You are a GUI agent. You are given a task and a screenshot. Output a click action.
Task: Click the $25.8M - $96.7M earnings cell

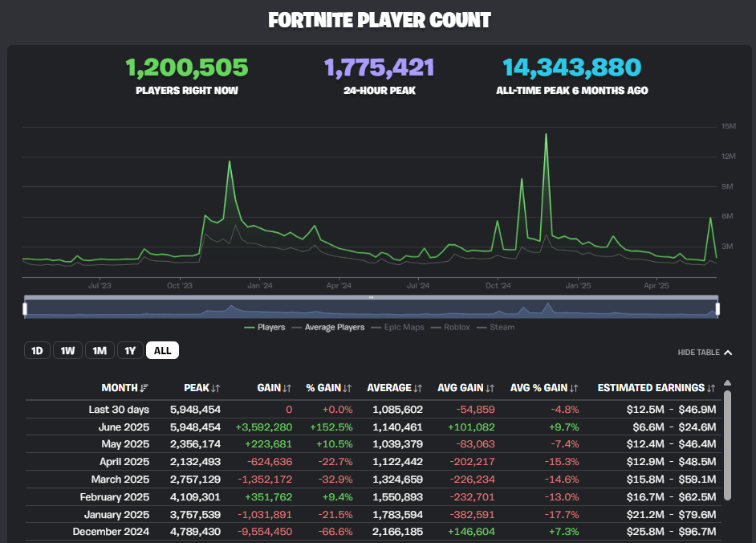671,532
